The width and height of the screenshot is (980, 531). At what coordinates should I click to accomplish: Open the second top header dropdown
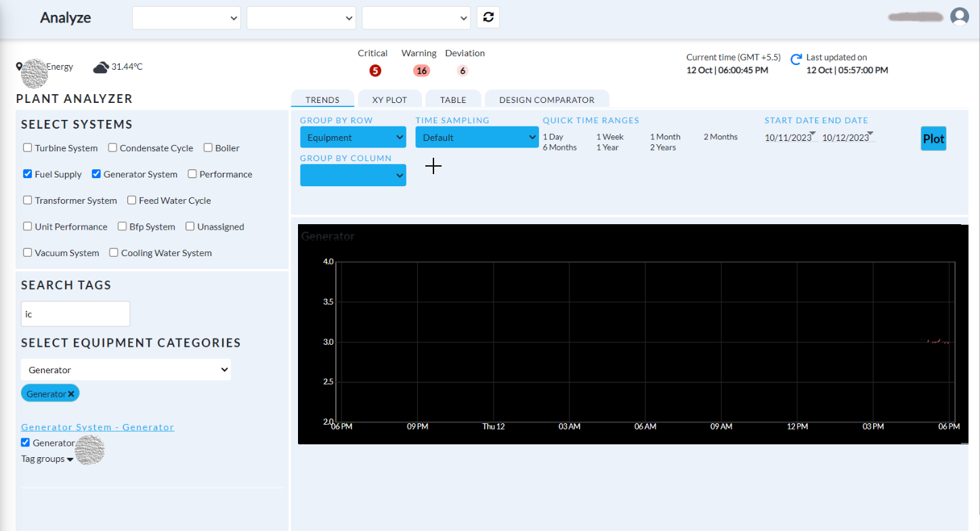[301, 18]
